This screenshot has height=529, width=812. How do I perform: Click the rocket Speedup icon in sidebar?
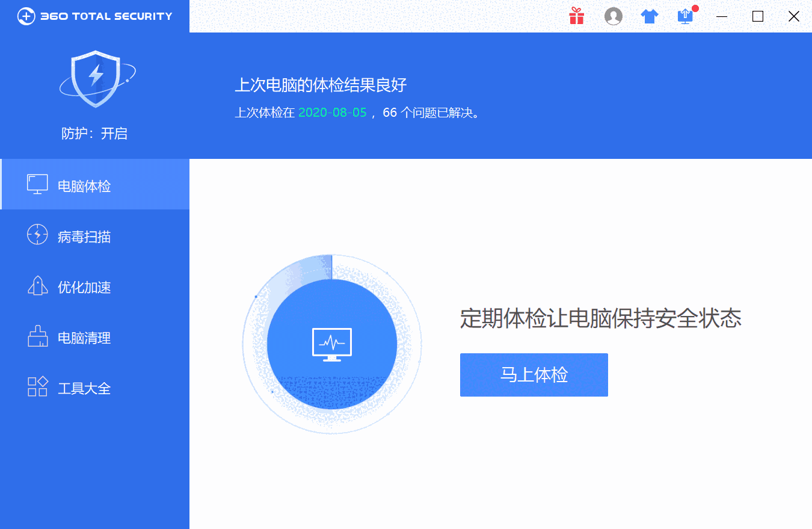click(x=37, y=286)
